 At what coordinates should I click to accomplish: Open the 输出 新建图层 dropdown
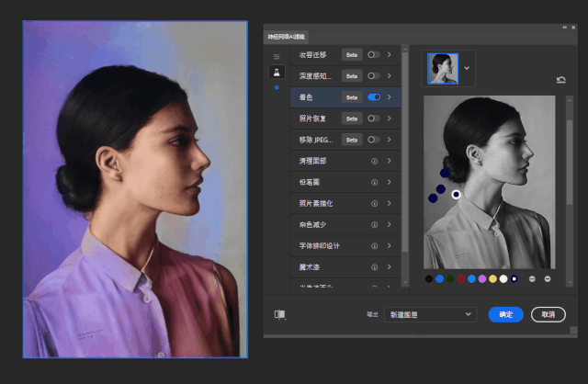pyautogui.click(x=429, y=314)
